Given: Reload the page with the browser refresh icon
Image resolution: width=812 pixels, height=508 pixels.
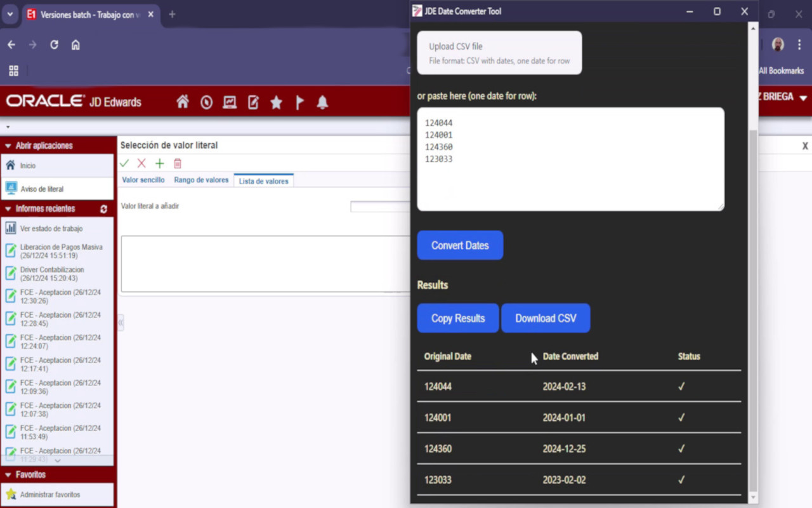Looking at the screenshot, I should (x=54, y=44).
